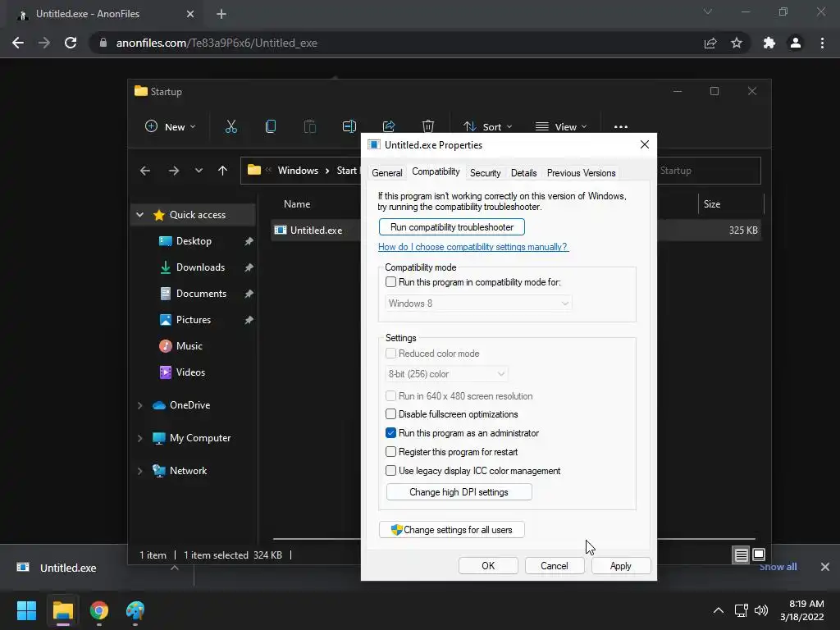Image resolution: width=840 pixels, height=630 pixels.
Task: Expand the OneDrive tree node
Action: coord(139,405)
